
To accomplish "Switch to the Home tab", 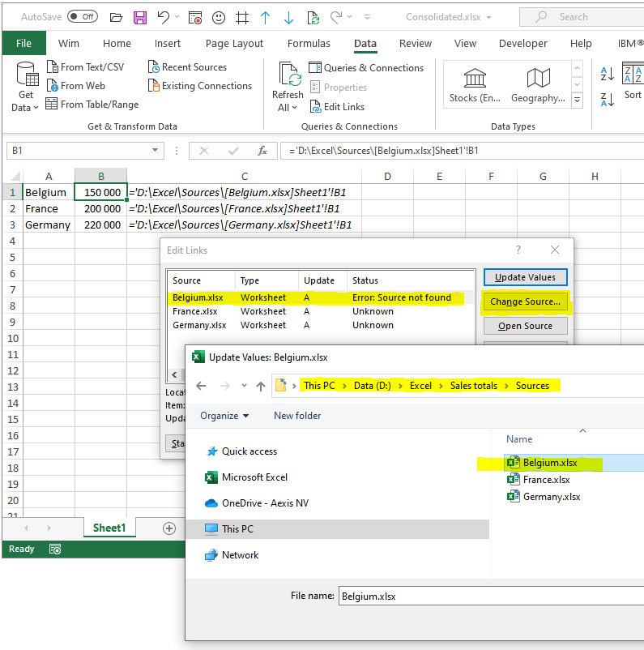I will tap(117, 43).
